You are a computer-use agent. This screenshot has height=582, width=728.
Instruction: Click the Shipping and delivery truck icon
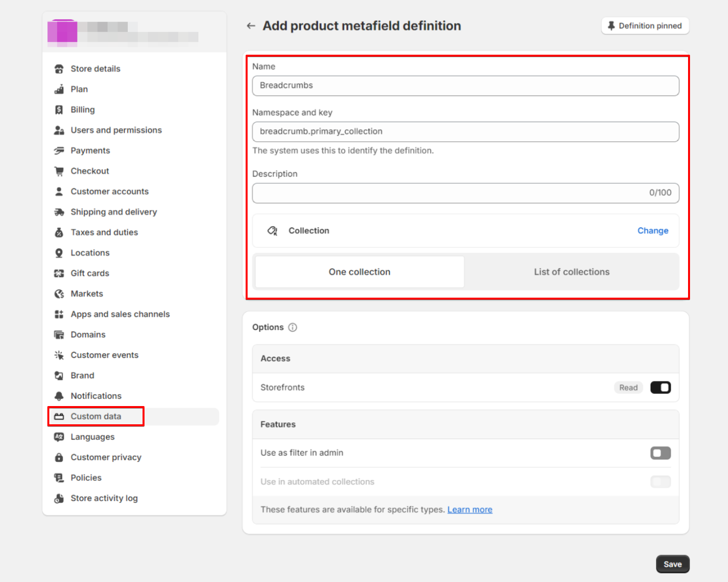(59, 212)
